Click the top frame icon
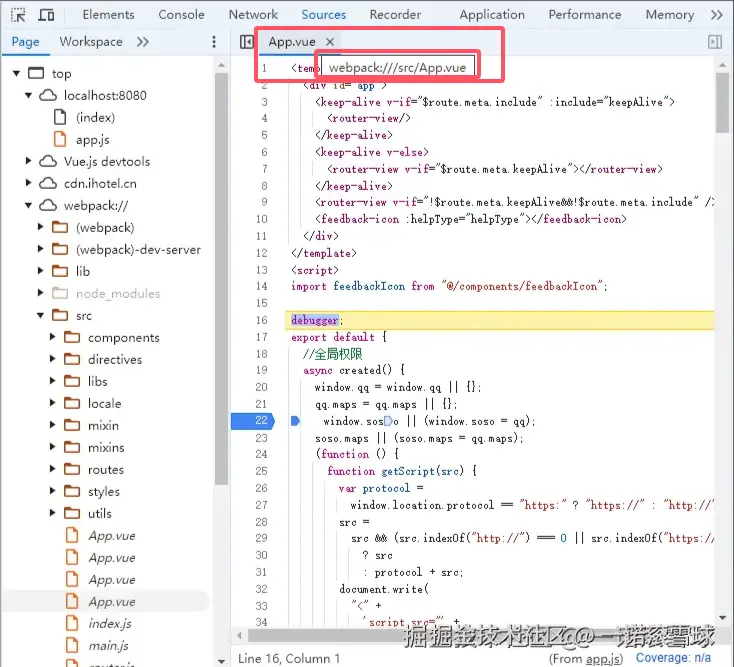 click(x=36, y=73)
